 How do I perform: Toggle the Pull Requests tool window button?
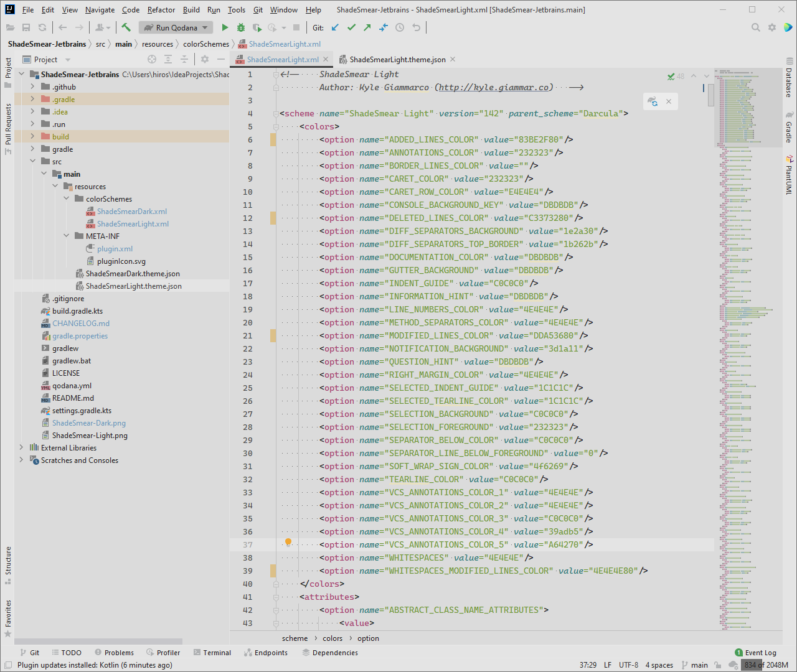coord(8,128)
